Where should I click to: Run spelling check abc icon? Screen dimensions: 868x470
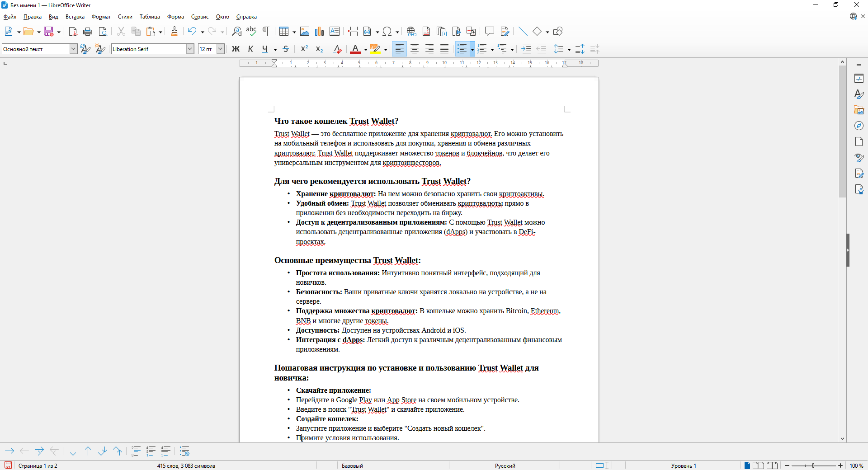tap(251, 31)
